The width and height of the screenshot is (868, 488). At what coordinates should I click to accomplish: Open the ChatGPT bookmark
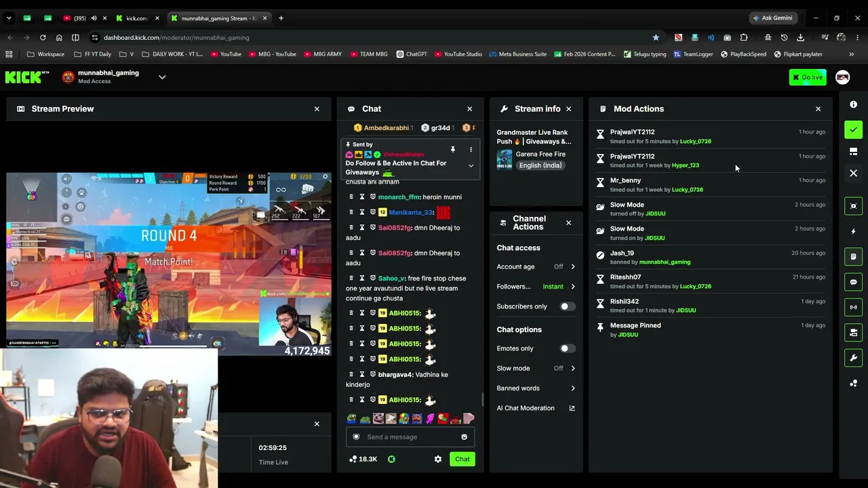pyautogui.click(x=412, y=54)
